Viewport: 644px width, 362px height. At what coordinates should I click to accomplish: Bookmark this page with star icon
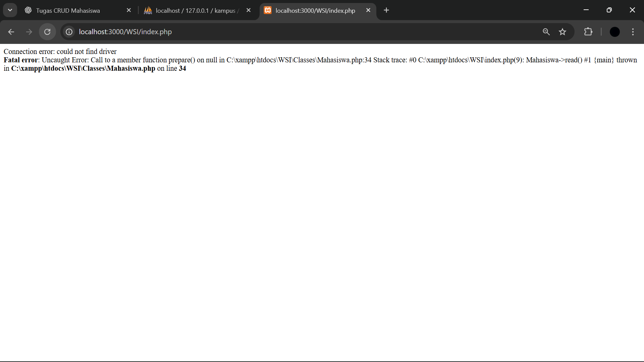pos(562,32)
